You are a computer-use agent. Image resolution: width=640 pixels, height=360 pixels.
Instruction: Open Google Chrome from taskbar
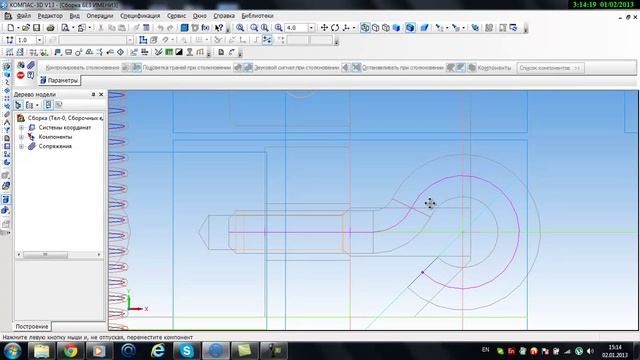point(70,351)
